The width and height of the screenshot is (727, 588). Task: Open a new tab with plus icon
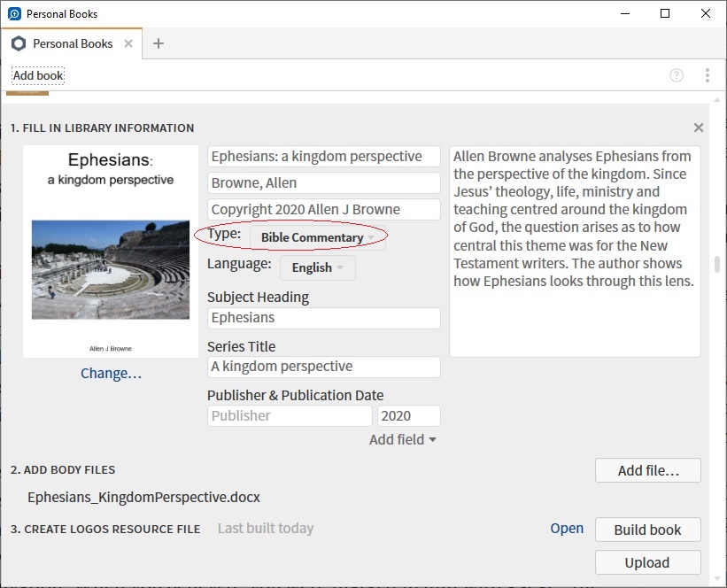(159, 43)
